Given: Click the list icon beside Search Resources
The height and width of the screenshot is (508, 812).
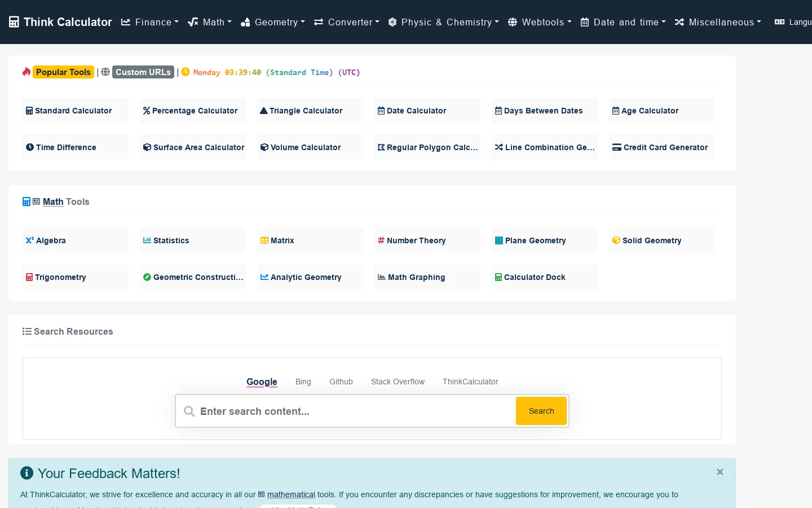Looking at the screenshot, I should pyautogui.click(x=27, y=331).
